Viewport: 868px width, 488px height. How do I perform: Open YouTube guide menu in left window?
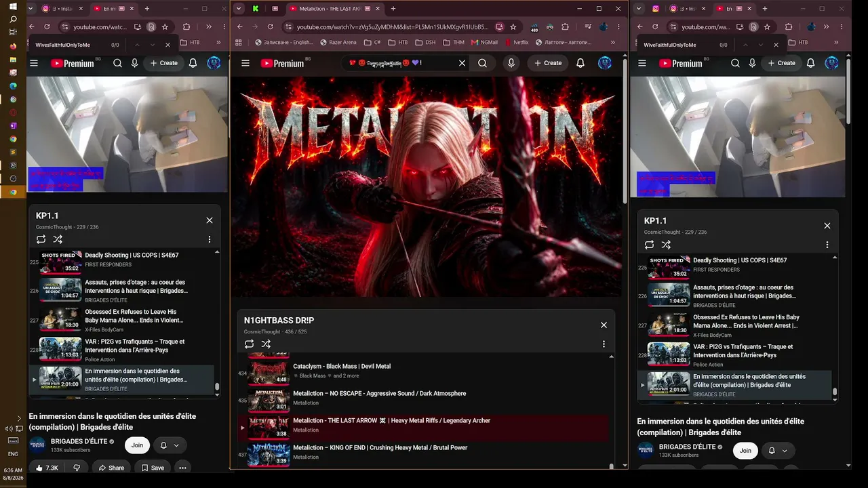34,63
